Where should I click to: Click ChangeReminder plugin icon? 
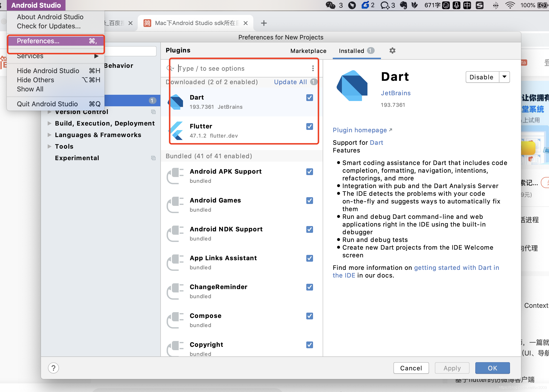[176, 291]
